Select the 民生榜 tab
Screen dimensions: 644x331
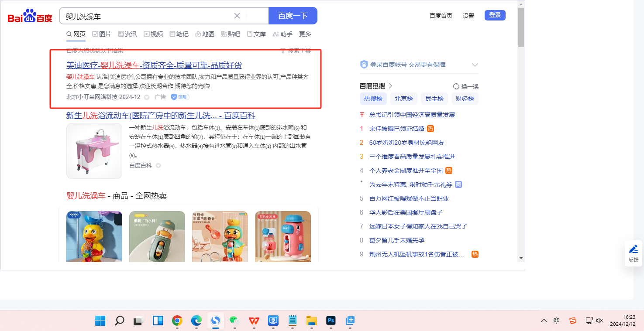(x=434, y=99)
